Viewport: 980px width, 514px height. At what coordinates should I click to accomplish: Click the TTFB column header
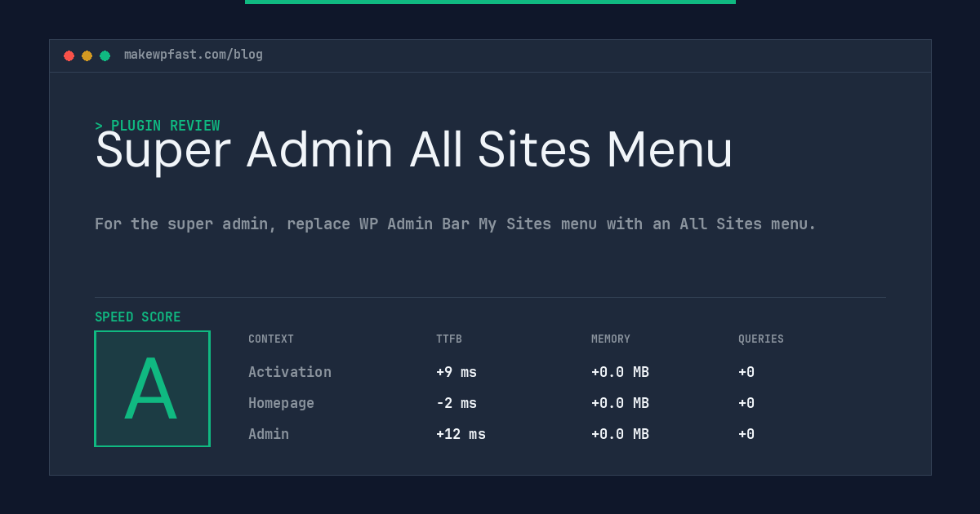click(449, 339)
